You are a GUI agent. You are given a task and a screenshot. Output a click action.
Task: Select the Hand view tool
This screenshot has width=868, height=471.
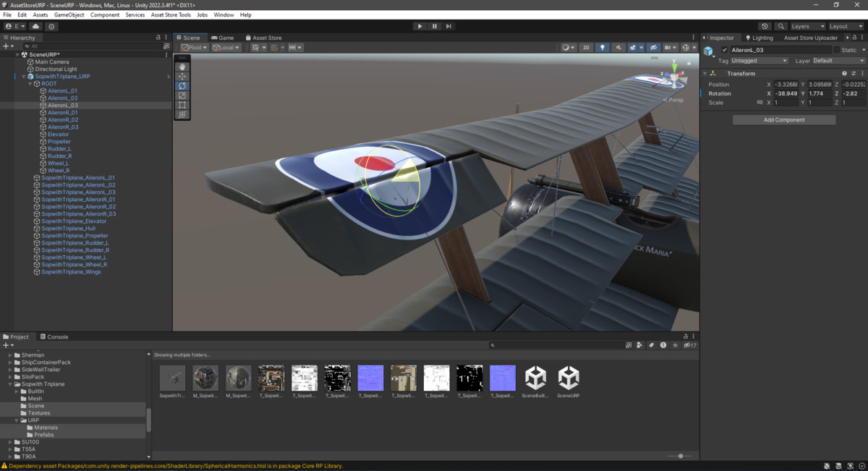[182, 67]
